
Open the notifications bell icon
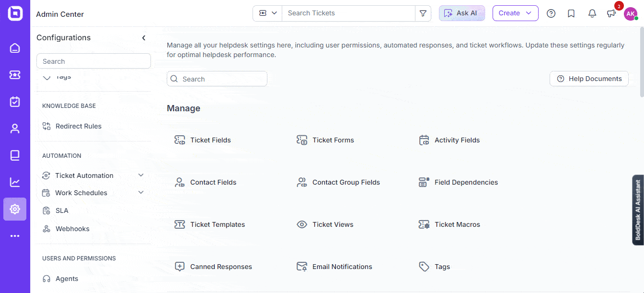pyautogui.click(x=592, y=13)
